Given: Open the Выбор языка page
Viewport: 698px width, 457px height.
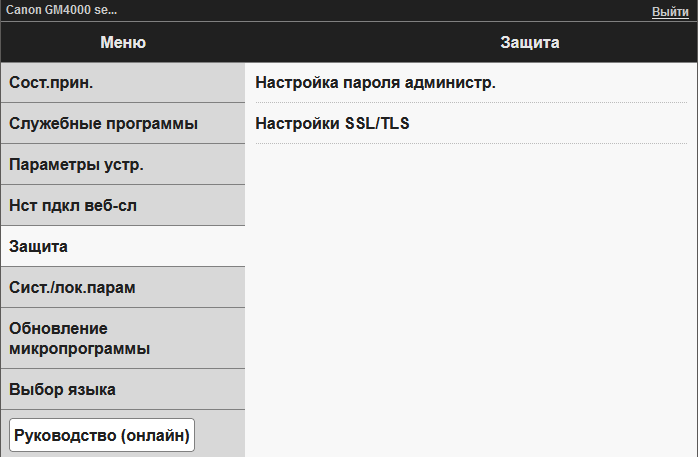Looking at the screenshot, I should point(122,389).
